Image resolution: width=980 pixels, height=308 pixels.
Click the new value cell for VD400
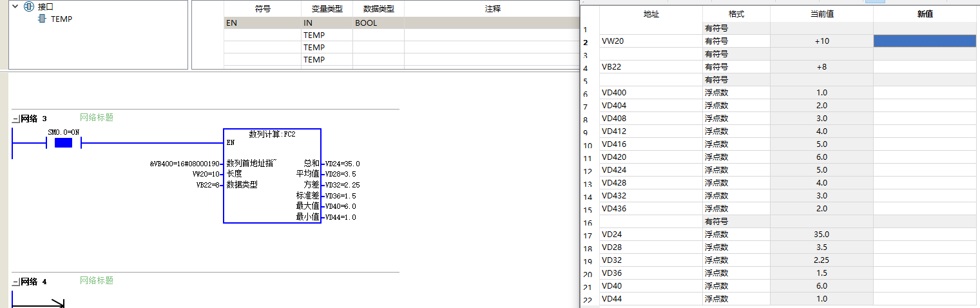[925, 93]
